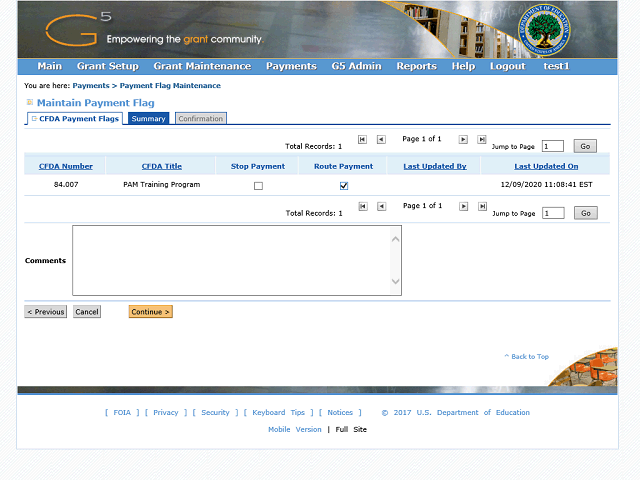Sort by Last Updated By column

[435, 167]
